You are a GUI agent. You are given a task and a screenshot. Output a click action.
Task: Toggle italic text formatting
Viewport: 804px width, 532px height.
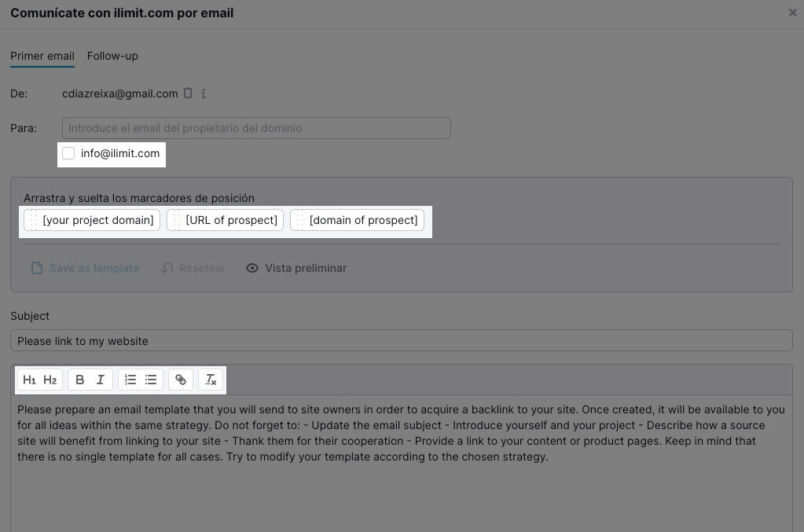(x=101, y=380)
